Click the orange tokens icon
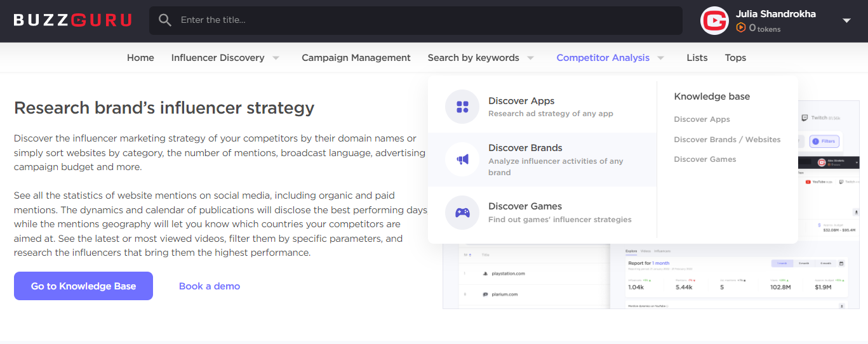Screen dimensions: 868x344 [x=741, y=28]
